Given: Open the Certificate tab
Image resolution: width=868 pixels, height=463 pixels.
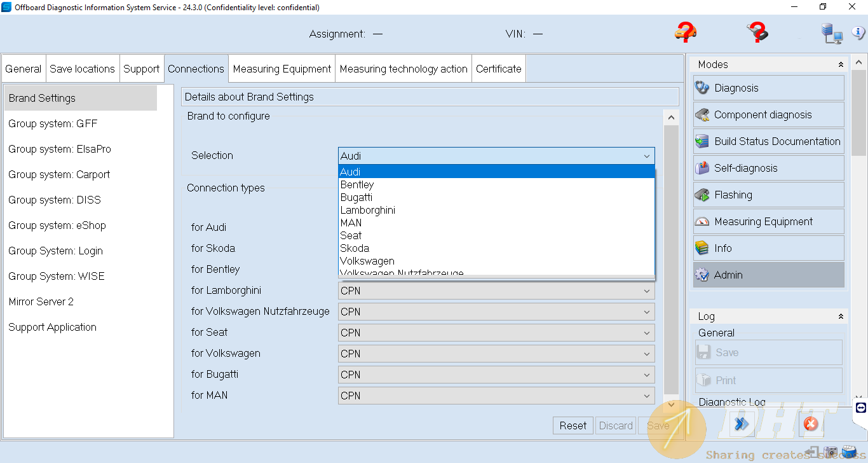Looking at the screenshot, I should pyautogui.click(x=498, y=69).
